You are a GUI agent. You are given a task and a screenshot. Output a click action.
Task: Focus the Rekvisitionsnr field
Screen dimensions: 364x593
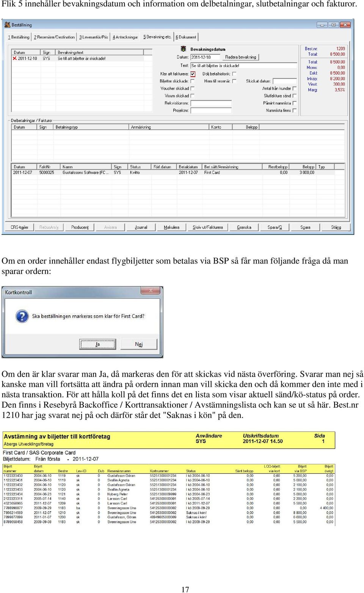(x=211, y=103)
